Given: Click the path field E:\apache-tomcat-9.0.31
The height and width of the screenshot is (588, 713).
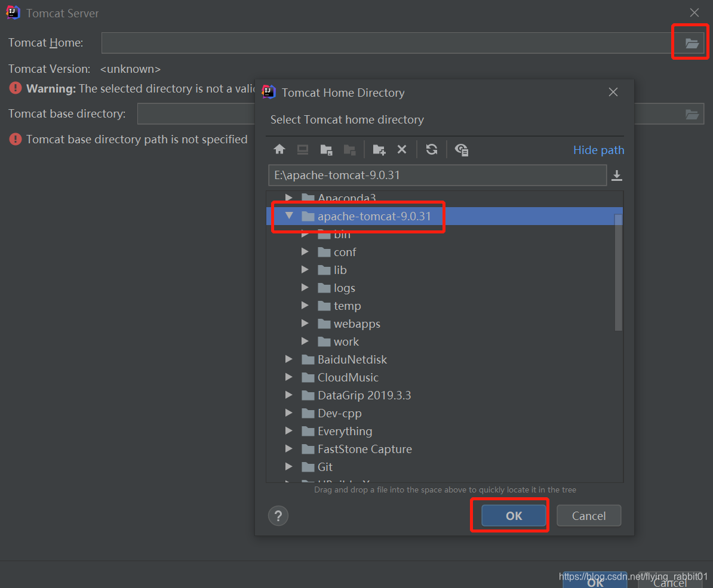Looking at the screenshot, I should (438, 176).
